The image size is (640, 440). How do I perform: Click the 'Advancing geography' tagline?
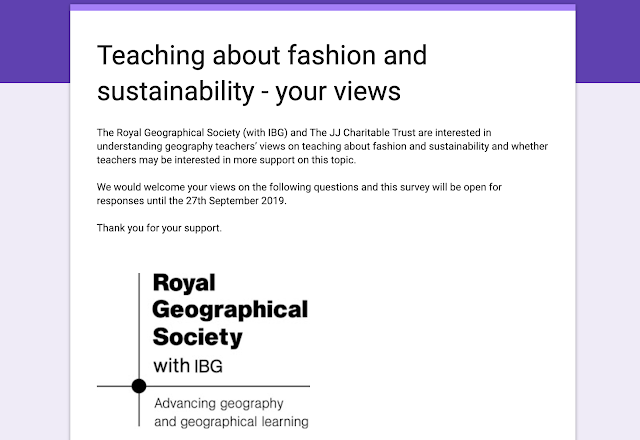pos(219,403)
